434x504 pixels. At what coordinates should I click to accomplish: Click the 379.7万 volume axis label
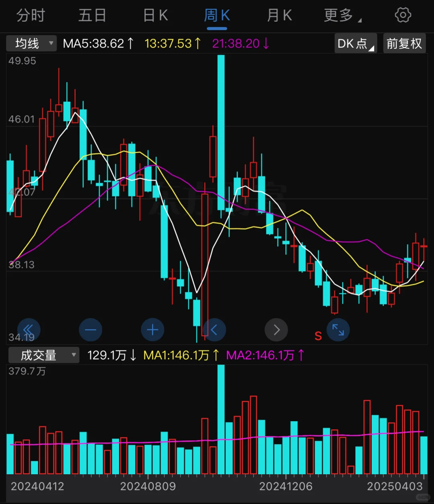point(27,371)
